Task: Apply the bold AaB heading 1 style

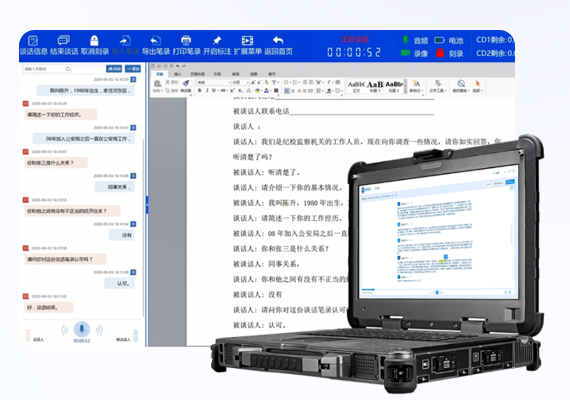Action: [375, 87]
